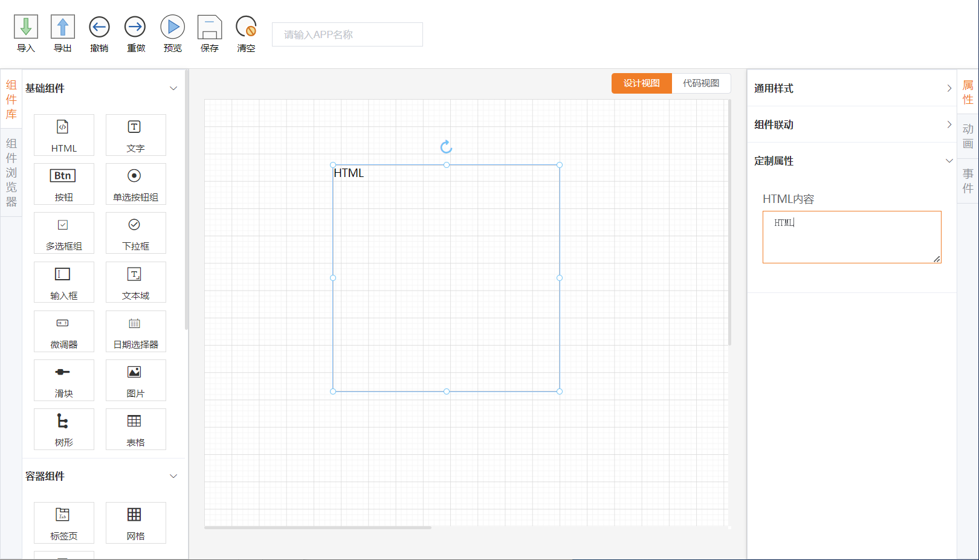Open the 属性 properties side tab
Image resolution: width=979 pixels, height=560 pixels.
tap(968, 92)
